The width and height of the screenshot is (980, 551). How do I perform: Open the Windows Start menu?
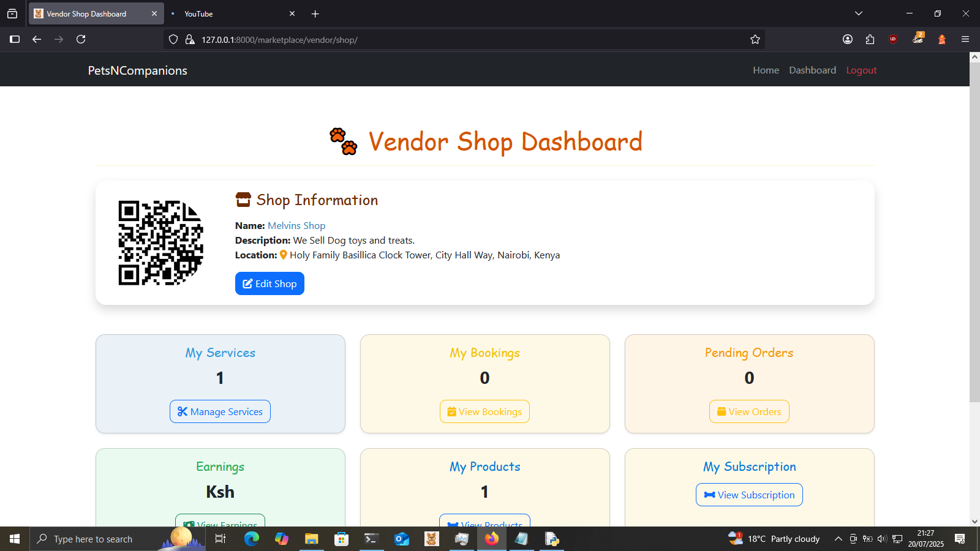coord(15,539)
